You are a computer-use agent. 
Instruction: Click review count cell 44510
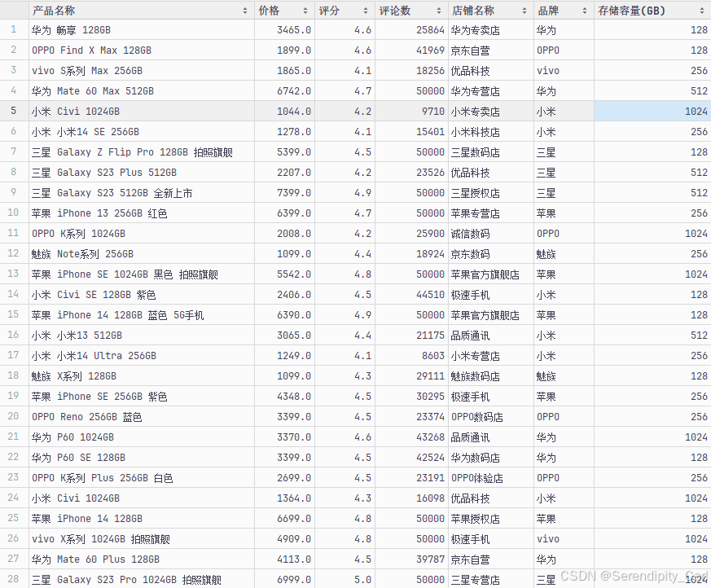(411, 295)
